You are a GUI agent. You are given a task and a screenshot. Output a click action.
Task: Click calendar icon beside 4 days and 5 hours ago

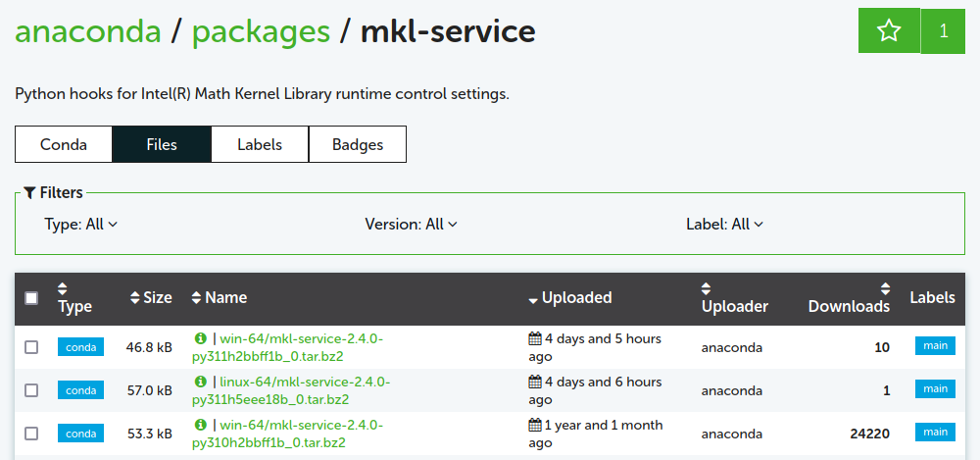click(x=535, y=338)
